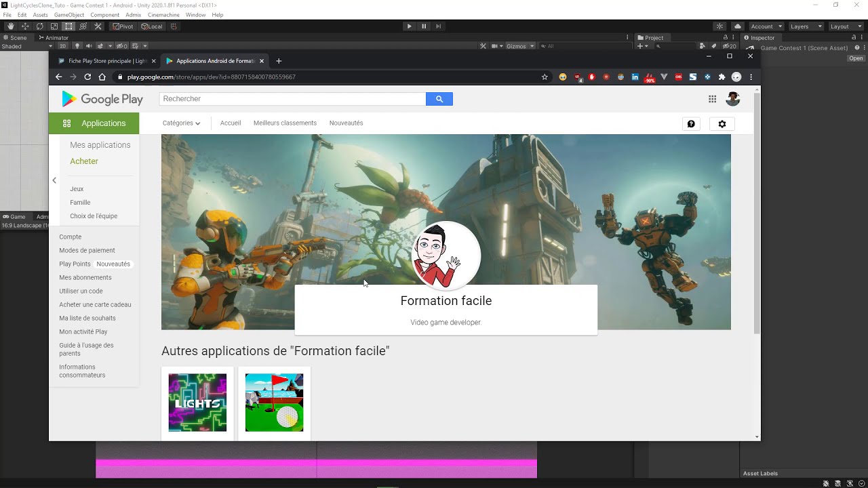The width and height of the screenshot is (868, 488).
Task: Open the Component menu
Action: click(x=104, y=15)
